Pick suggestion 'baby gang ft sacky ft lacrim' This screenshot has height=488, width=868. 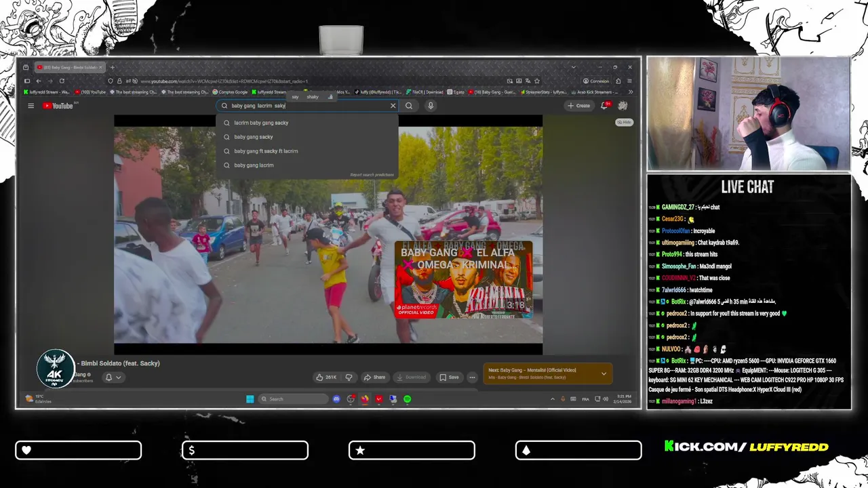pyautogui.click(x=307, y=151)
